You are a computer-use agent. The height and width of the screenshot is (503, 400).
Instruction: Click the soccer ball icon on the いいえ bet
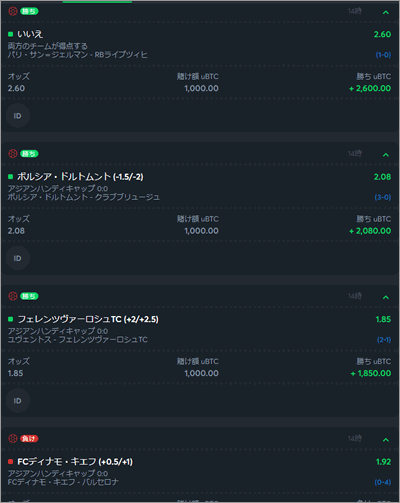13,11
